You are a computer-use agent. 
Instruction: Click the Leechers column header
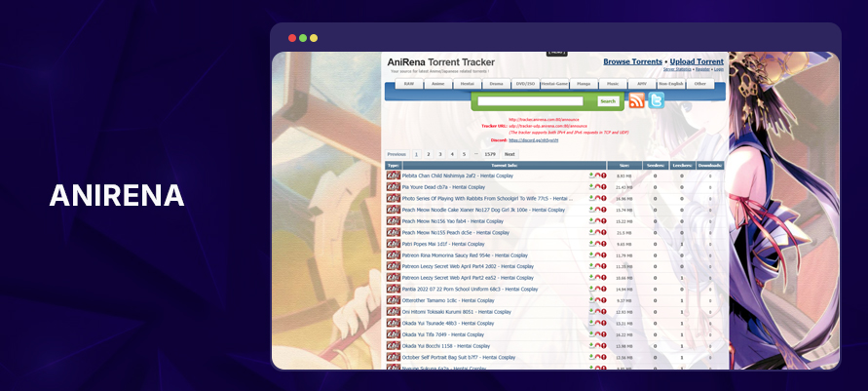point(682,166)
